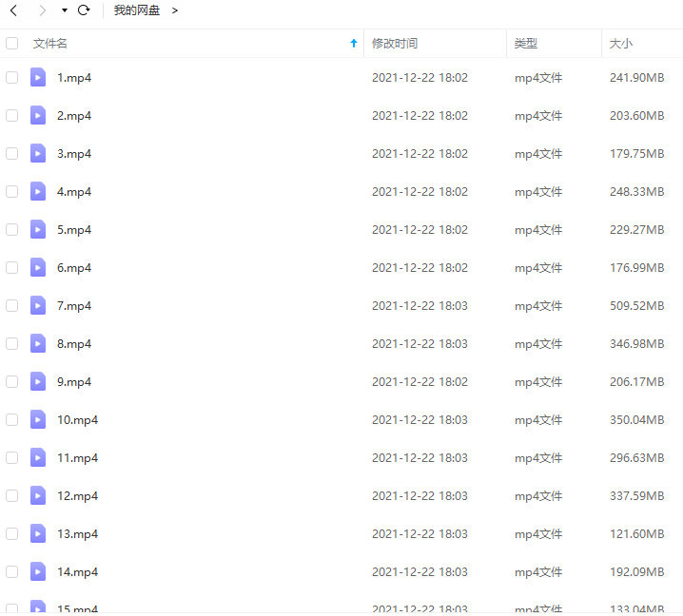Viewport: 683px width, 616px height.
Task: Select the checkbox for 12.mp4
Action: tap(11, 495)
